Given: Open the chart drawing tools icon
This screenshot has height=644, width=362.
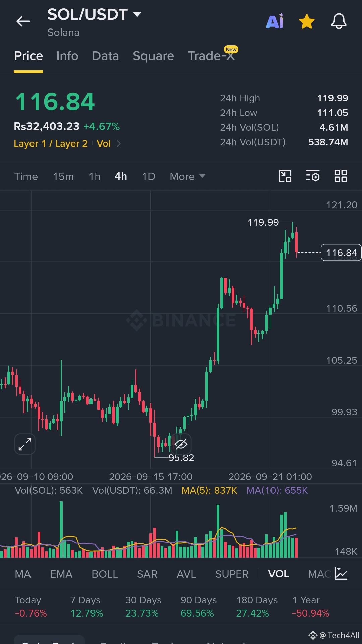Looking at the screenshot, I should tap(285, 176).
